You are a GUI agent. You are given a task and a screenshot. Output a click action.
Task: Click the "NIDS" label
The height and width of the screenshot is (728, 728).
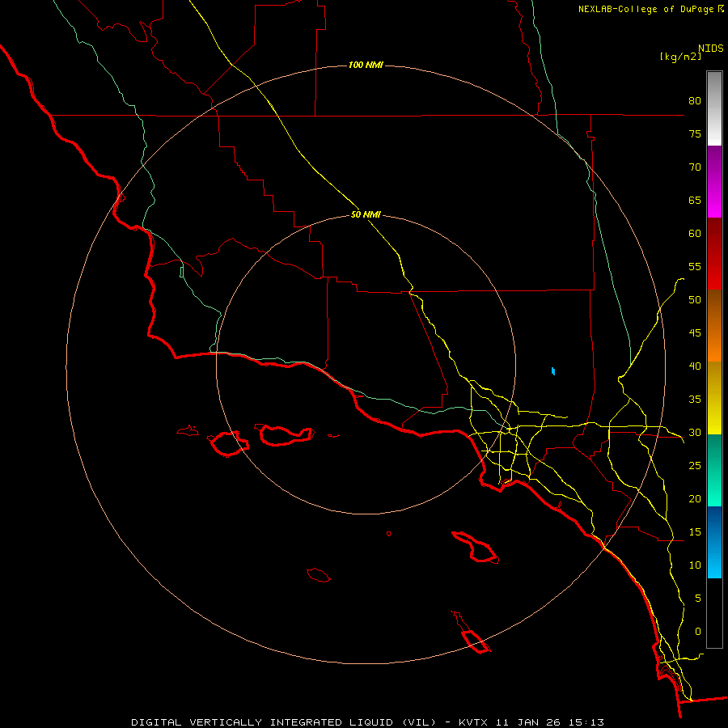[710, 49]
